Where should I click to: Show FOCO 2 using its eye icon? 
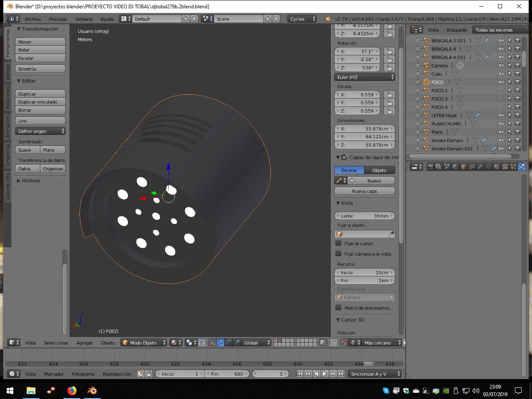tap(501, 91)
